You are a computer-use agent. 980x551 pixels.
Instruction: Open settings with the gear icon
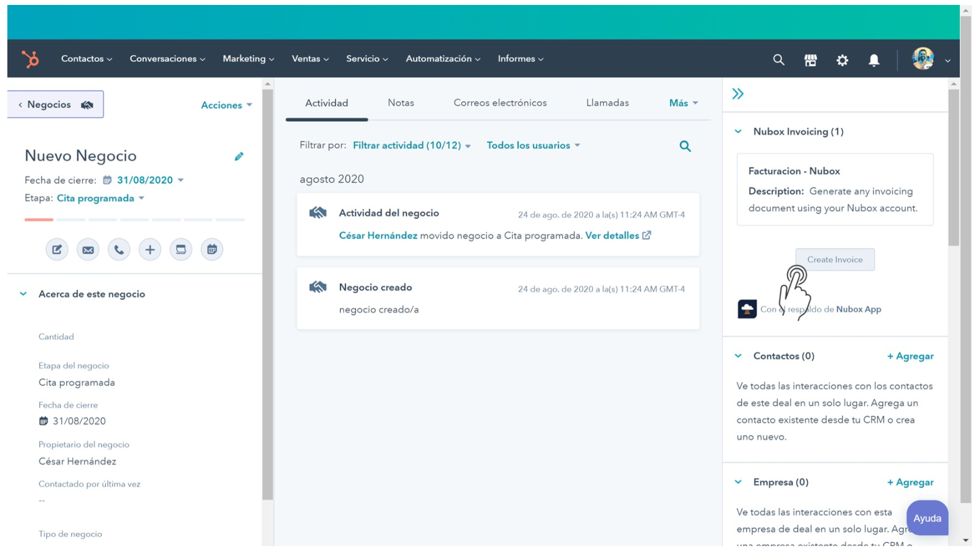pyautogui.click(x=842, y=59)
